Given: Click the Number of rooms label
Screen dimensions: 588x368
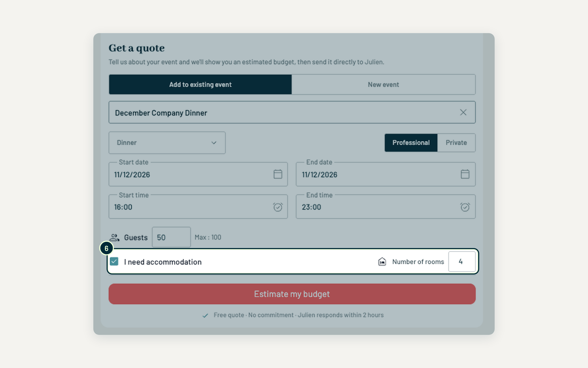Looking at the screenshot, I should click(418, 262).
